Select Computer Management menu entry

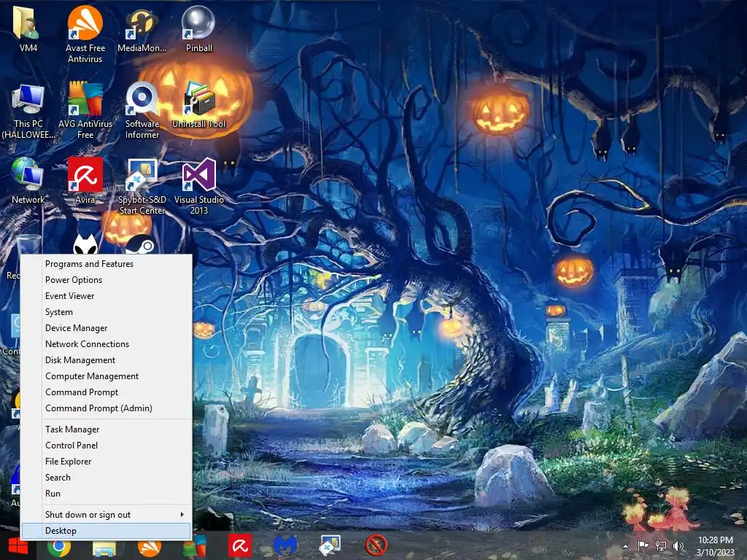click(107, 376)
